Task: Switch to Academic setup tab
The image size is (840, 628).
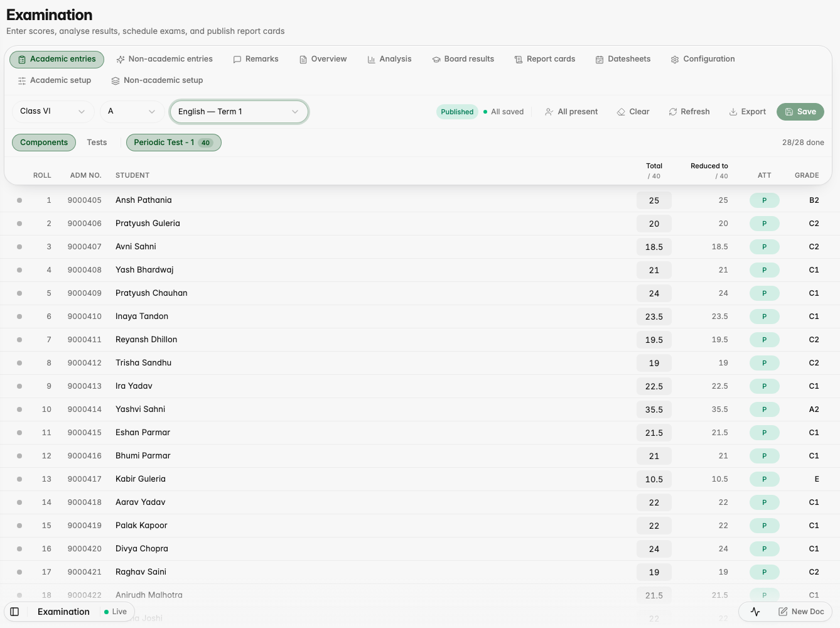Action: click(x=54, y=80)
